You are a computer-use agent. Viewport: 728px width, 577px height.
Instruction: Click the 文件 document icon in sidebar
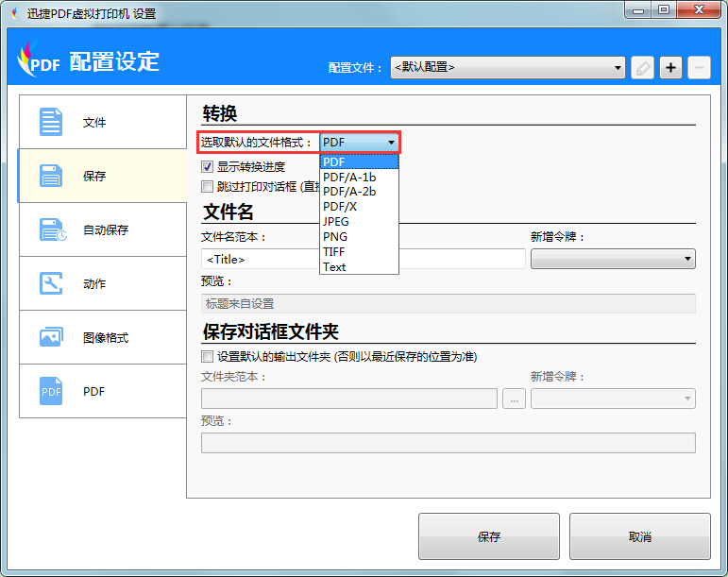51,122
